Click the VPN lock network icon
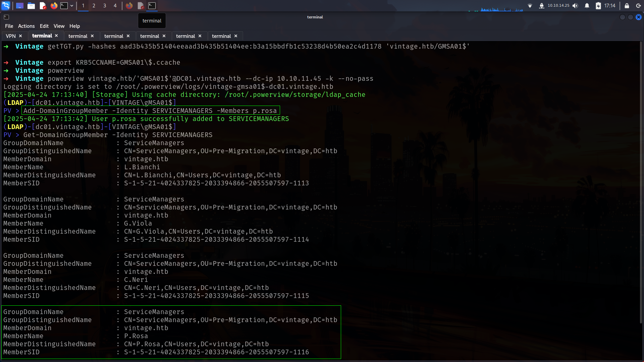Viewport: 644px width, 362px height. (541, 5)
